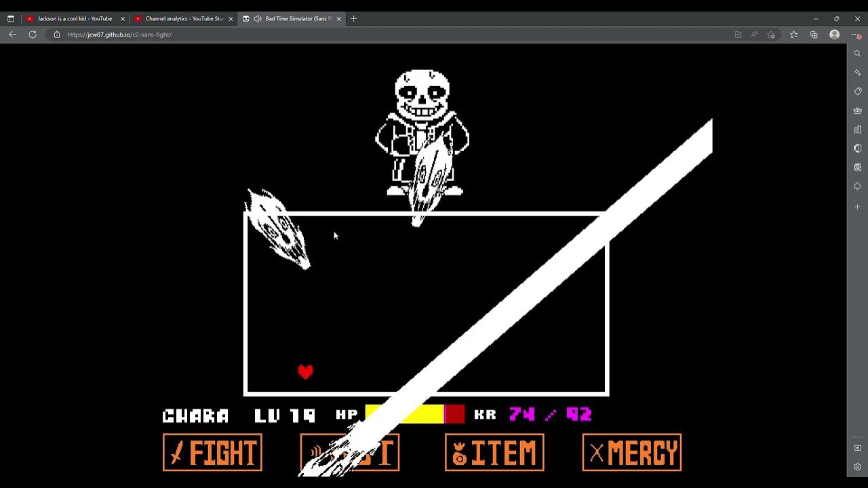The image size is (868, 488).
Task: Reload the page with the refresh icon
Action: tap(33, 35)
